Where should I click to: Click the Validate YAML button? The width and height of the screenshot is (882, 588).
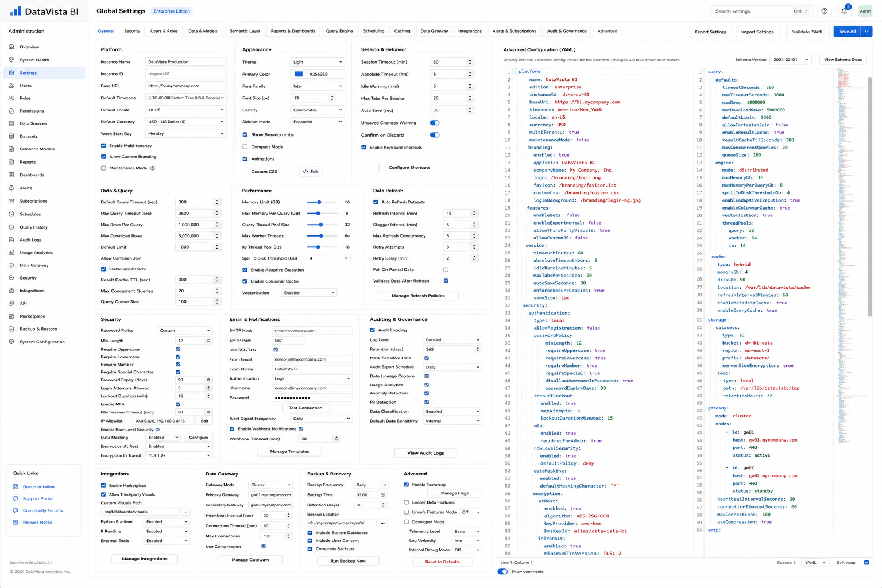pyautogui.click(x=808, y=32)
